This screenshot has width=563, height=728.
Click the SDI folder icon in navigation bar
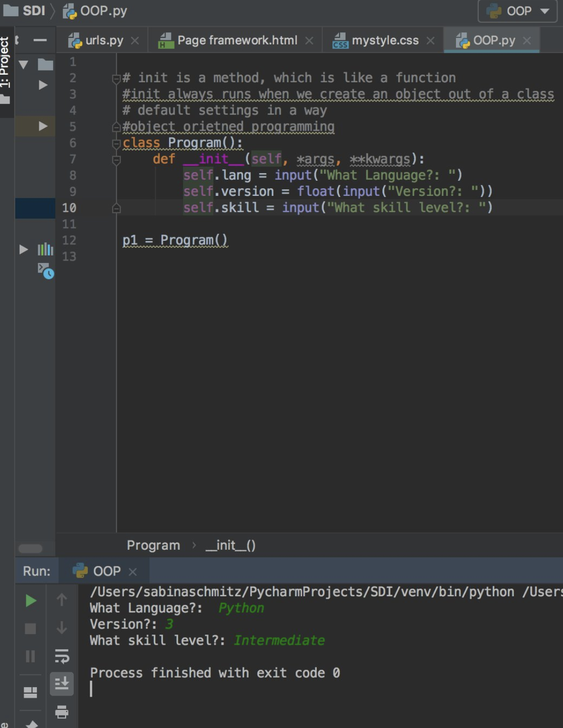(x=11, y=11)
